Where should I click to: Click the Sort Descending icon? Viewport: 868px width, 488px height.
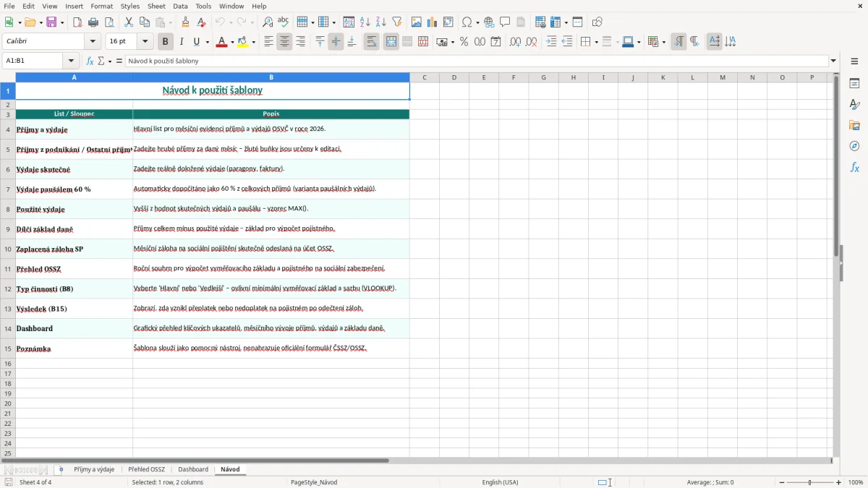coord(381,22)
